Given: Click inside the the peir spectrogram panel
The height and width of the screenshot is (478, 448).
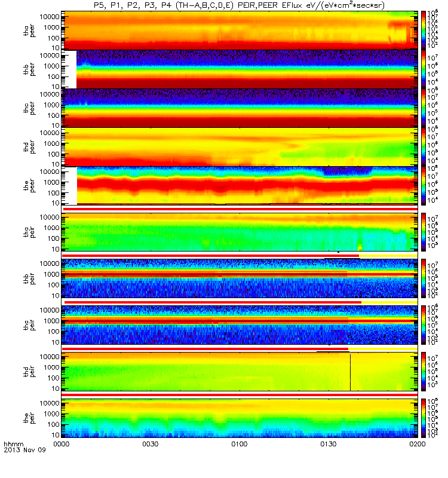Looking at the screenshot, I should click(240, 418).
